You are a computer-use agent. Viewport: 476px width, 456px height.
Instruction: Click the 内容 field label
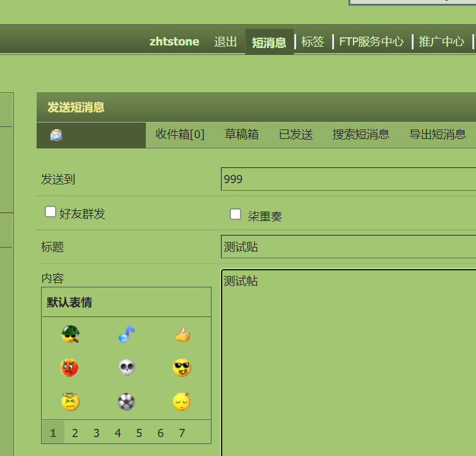[52, 278]
